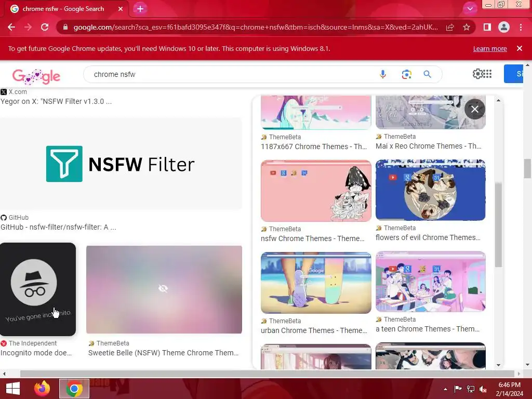Open GitHub nsfw-filter result link
The width and height of the screenshot is (532, 399).
[58, 227]
